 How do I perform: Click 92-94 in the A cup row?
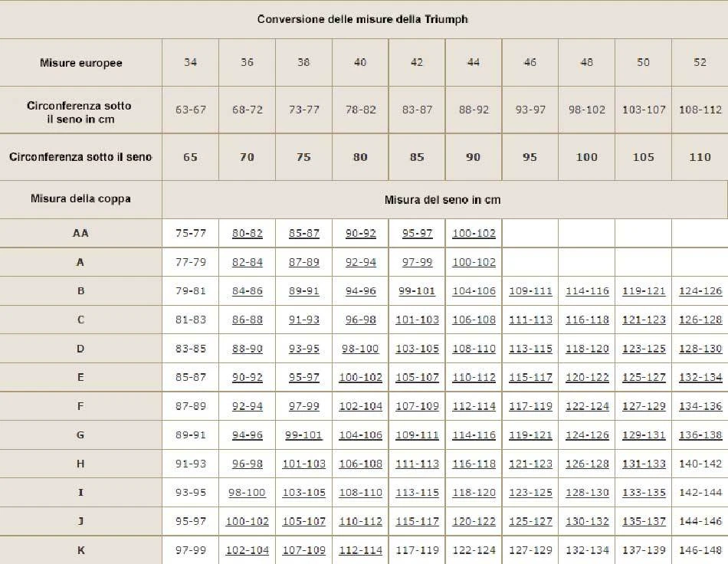[360, 262]
